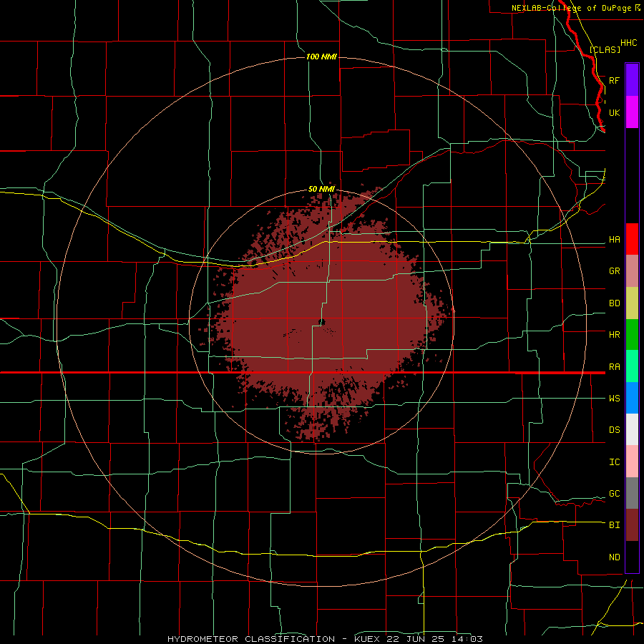Image resolution: width=644 pixels, height=644 pixels.
Task: Click the WS legend label text
Action: coord(614,399)
